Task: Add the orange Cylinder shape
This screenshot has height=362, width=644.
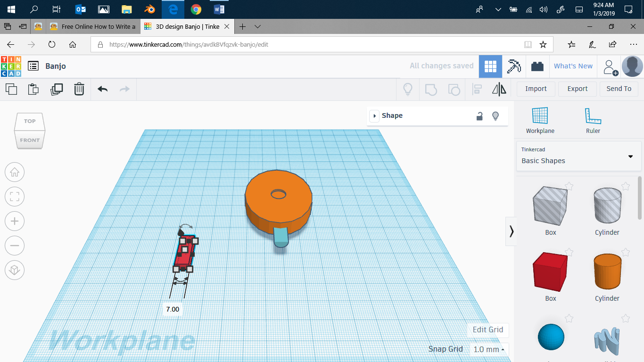Action: 607,271
